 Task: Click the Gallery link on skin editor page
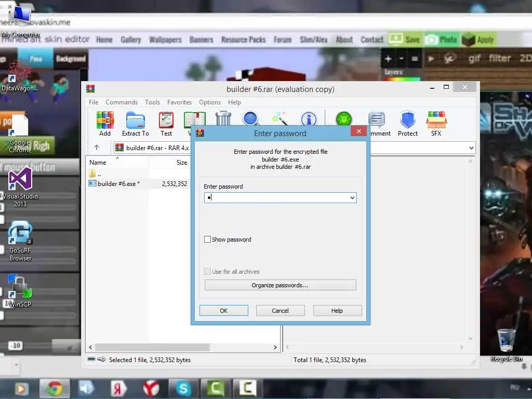130,39
